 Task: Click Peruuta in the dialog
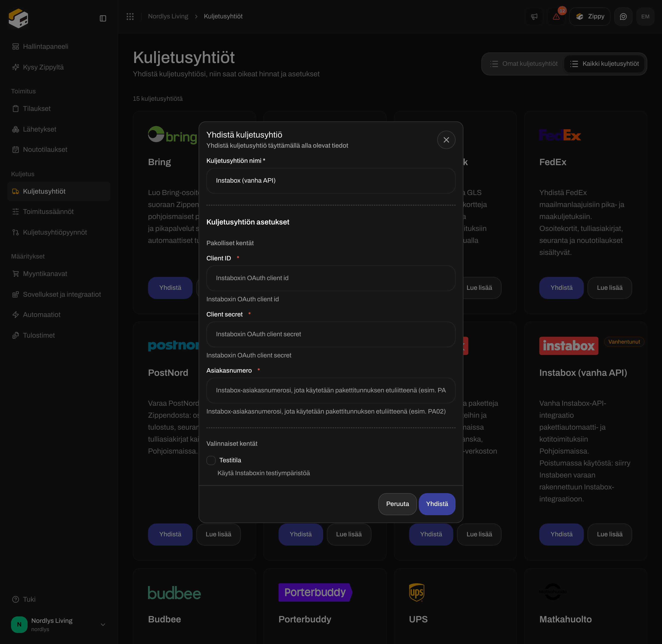[x=397, y=504]
